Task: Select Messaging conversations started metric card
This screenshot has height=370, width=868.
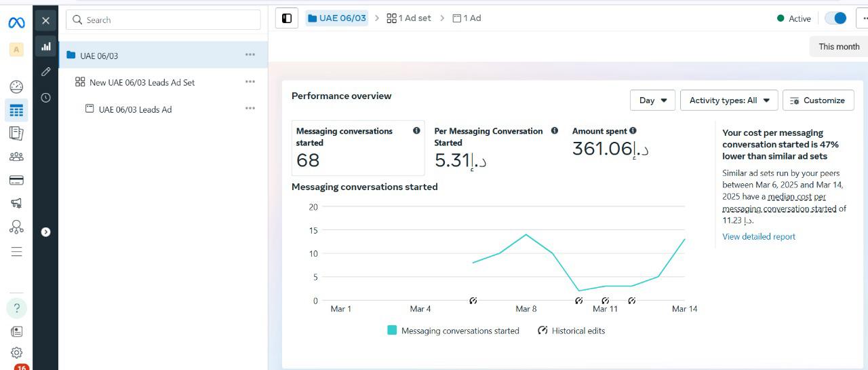Action: tap(358, 148)
